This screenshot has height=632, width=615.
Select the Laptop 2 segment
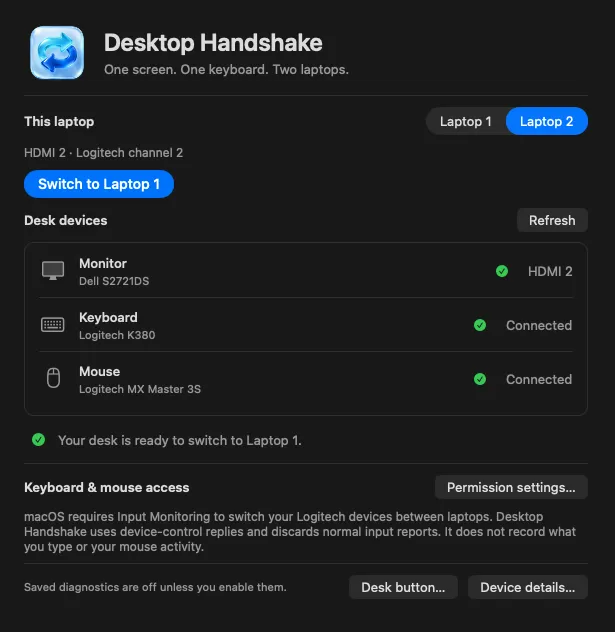[546, 121]
